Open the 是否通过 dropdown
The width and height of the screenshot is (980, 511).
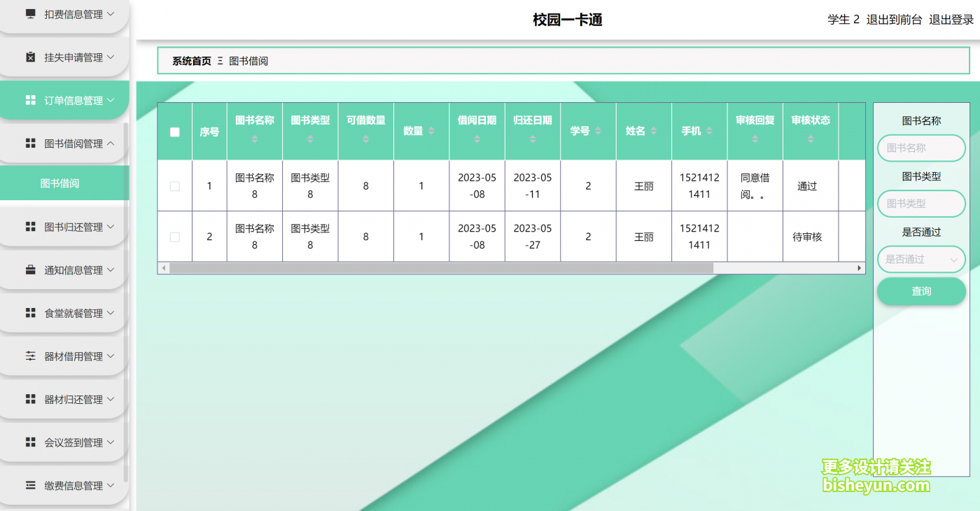[921, 259]
